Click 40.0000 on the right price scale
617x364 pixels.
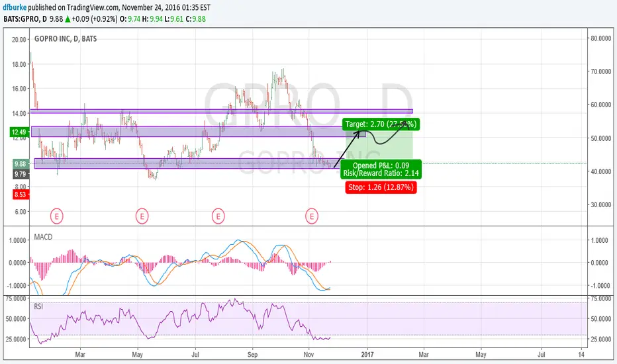601,171
